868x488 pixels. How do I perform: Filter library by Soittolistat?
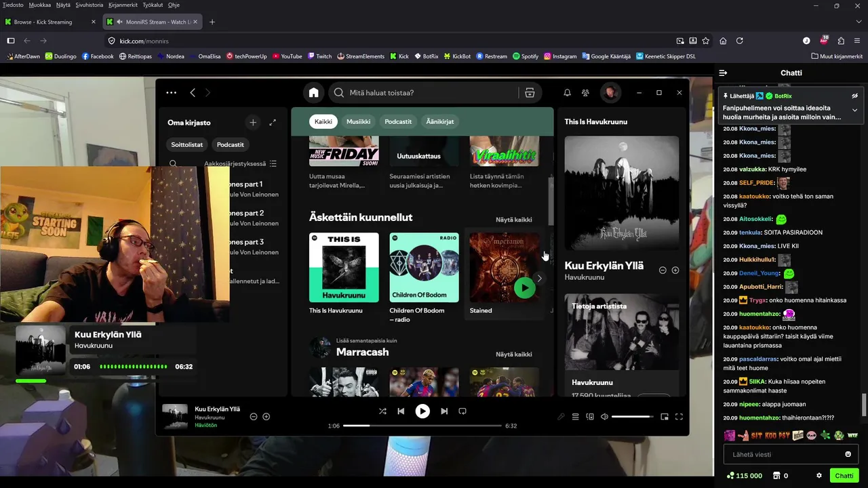(187, 144)
